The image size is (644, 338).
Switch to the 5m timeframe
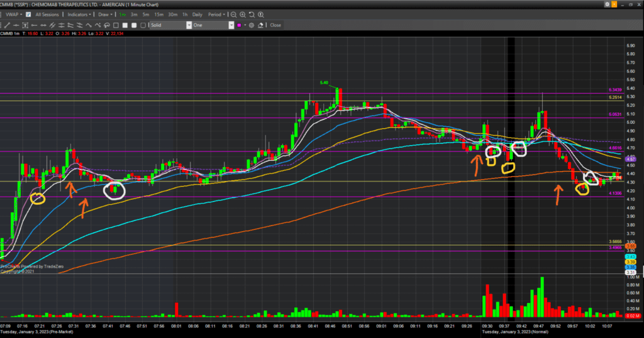145,14
